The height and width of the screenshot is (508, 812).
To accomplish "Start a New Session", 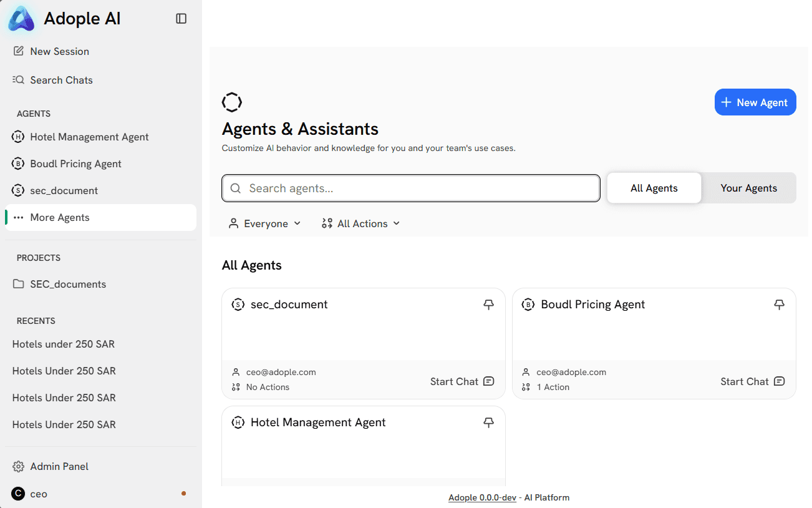I will pos(100,51).
